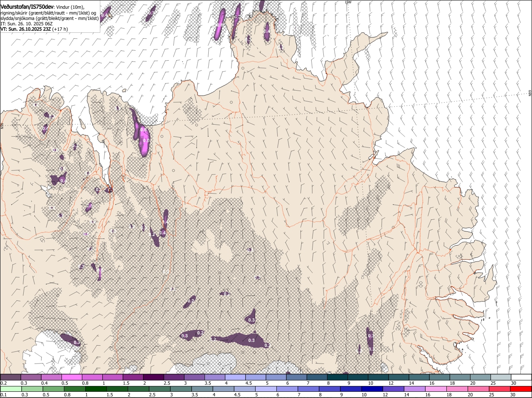Screen dimensions: 532x398
Task: Choose the light lavender upper swatch labeled 4
Action: pyautogui.click(x=235, y=377)
